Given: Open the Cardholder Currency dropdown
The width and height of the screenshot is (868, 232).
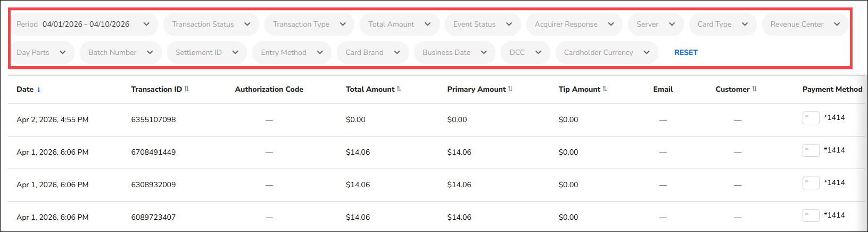Looking at the screenshot, I should click(x=607, y=53).
